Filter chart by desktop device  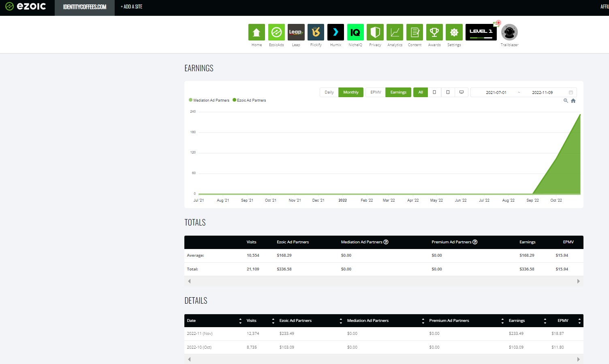pos(462,92)
